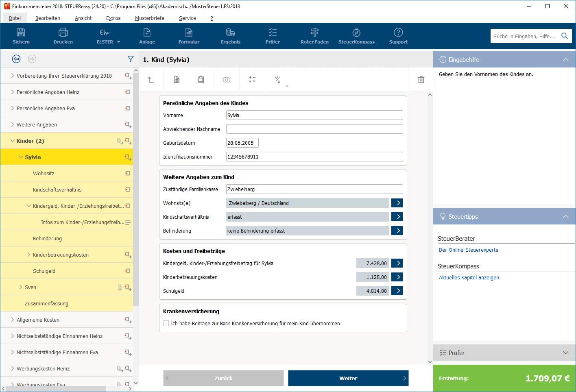The width and height of the screenshot is (576, 392).
Task: Click the Anlage toolbar icon
Action: coord(147,33)
